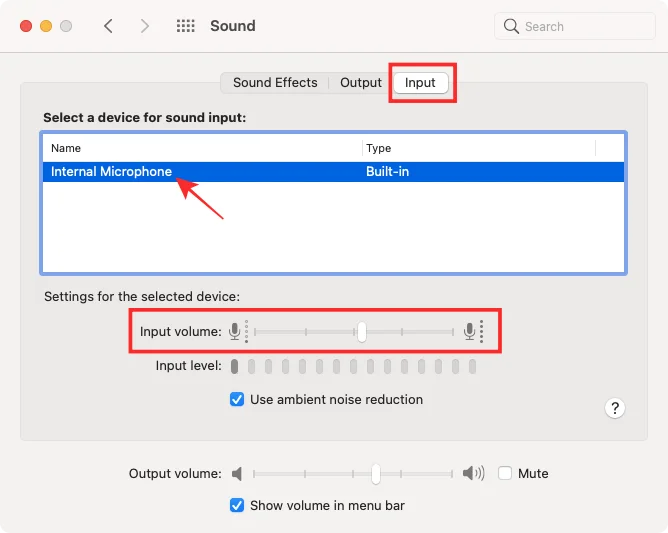This screenshot has width=668, height=533.
Task: Disable Use ambient noise reduction
Action: [x=237, y=399]
